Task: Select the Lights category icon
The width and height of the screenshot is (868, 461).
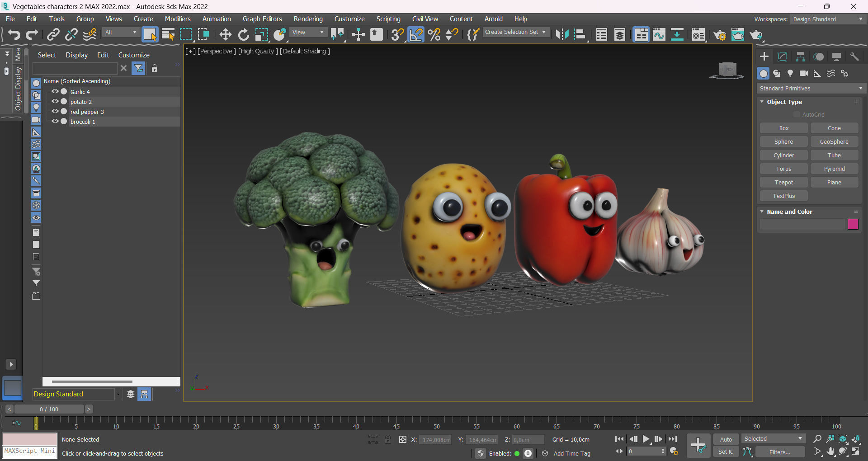Action: pyautogui.click(x=790, y=73)
